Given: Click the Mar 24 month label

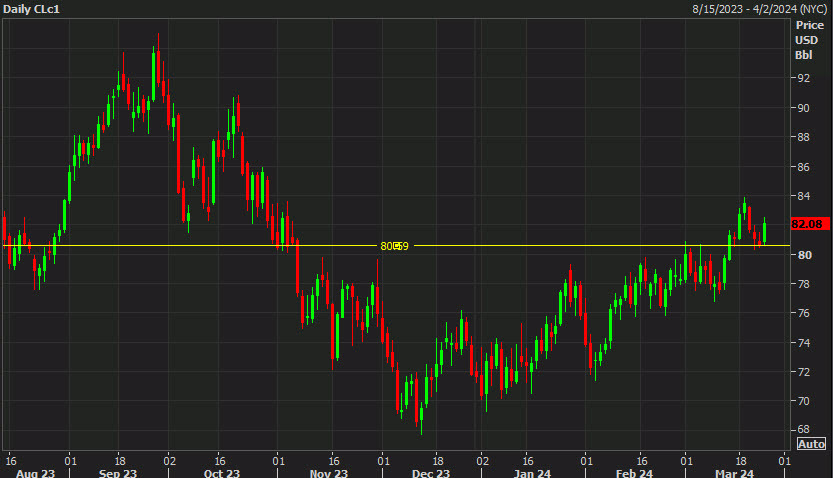Looking at the screenshot, I should click(x=734, y=473).
